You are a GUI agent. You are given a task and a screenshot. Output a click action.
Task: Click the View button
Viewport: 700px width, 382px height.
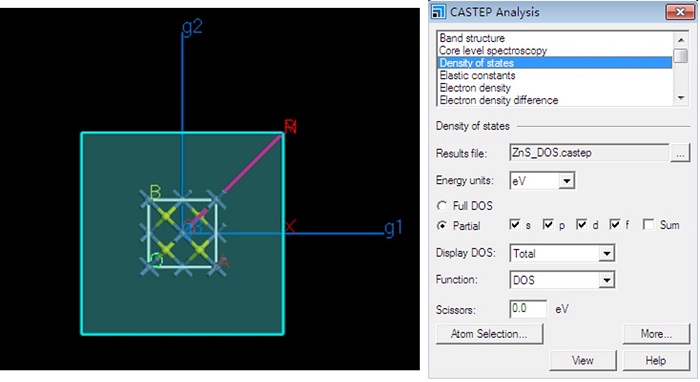pyautogui.click(x=583, y=361)
